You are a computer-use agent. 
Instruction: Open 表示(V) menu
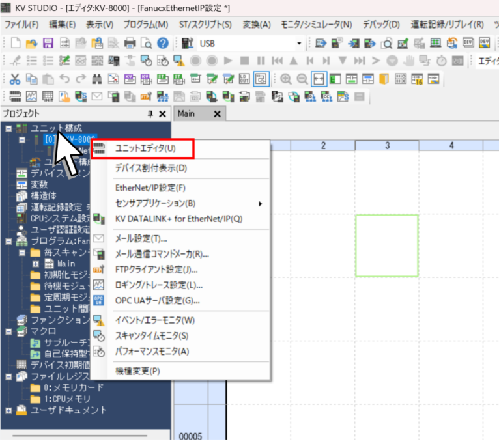coord(100,25)
